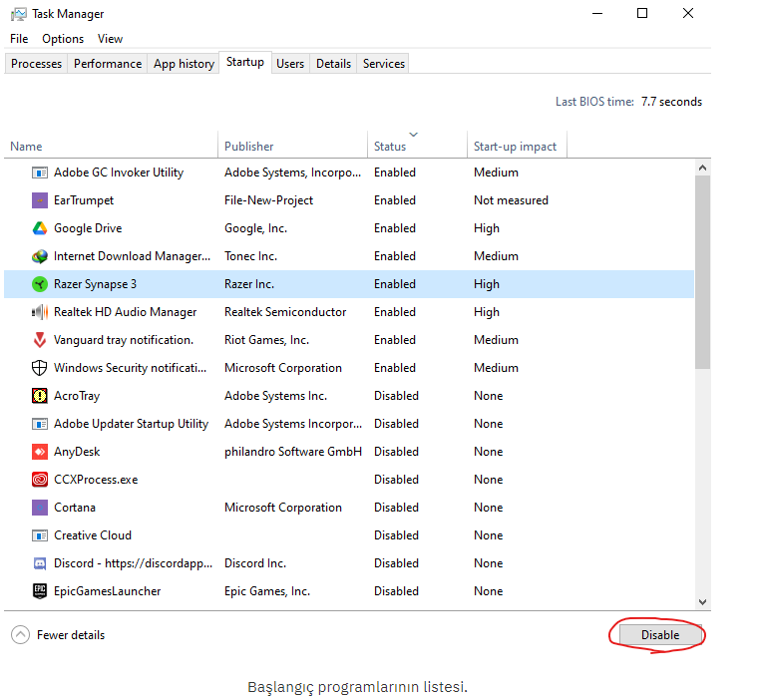Select the CCXProcess.exe row name
760x700 pixels.
(x=96, y=480)
